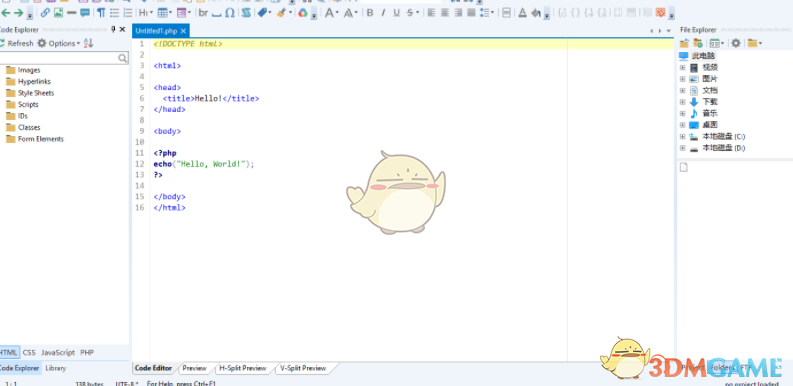
Task: Insert an HTML comment bubble
Action: (85, 13)
